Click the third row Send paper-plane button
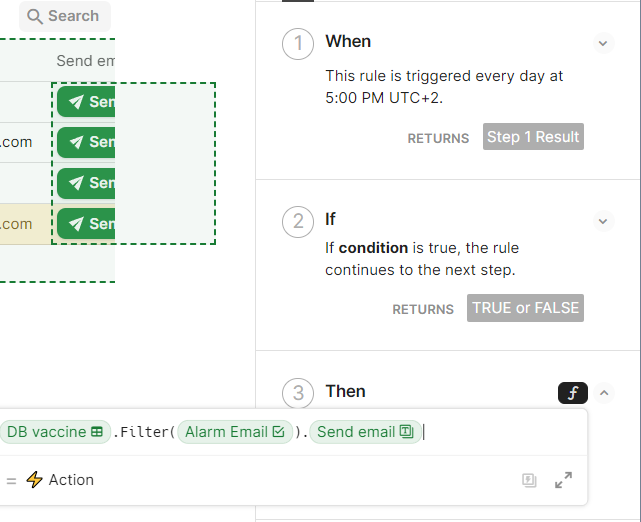 click(x=86, y=183)
